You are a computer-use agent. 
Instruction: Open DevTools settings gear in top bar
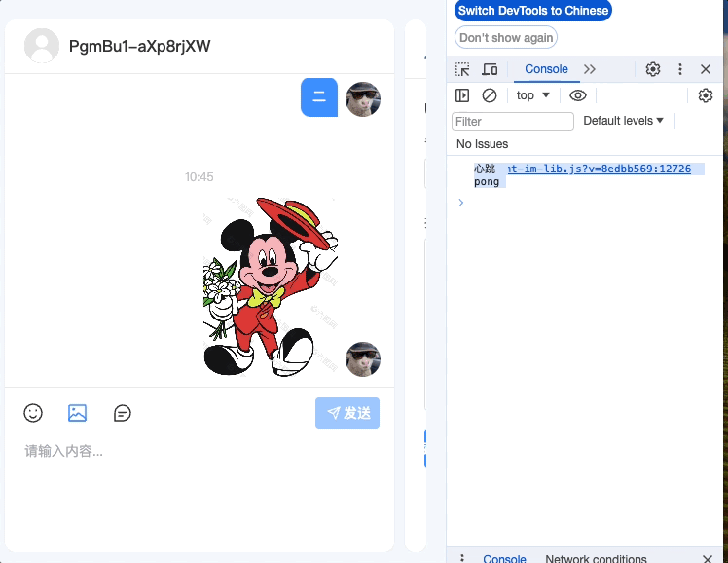[653, 69]
